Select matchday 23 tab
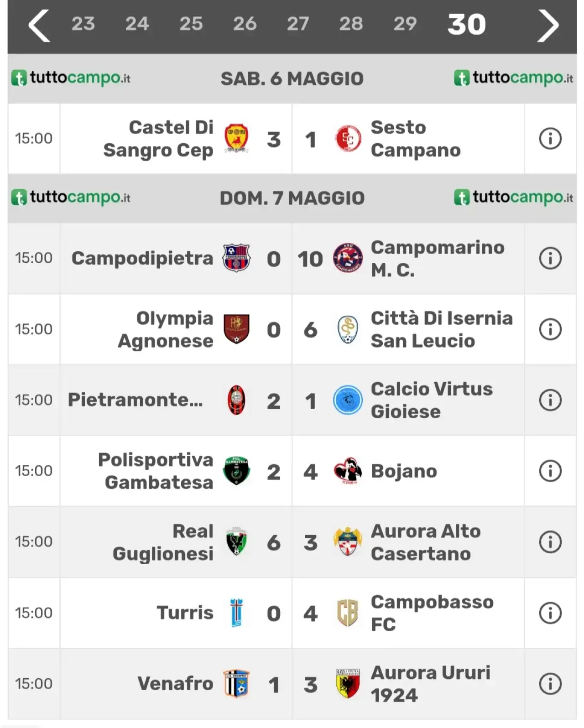 tap(83, 24)
